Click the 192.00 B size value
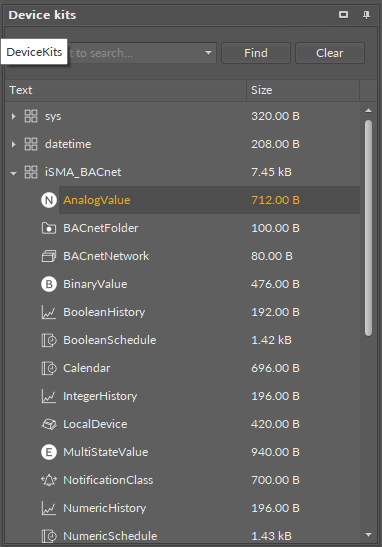The image size is (382, 547). pos(275,312)
